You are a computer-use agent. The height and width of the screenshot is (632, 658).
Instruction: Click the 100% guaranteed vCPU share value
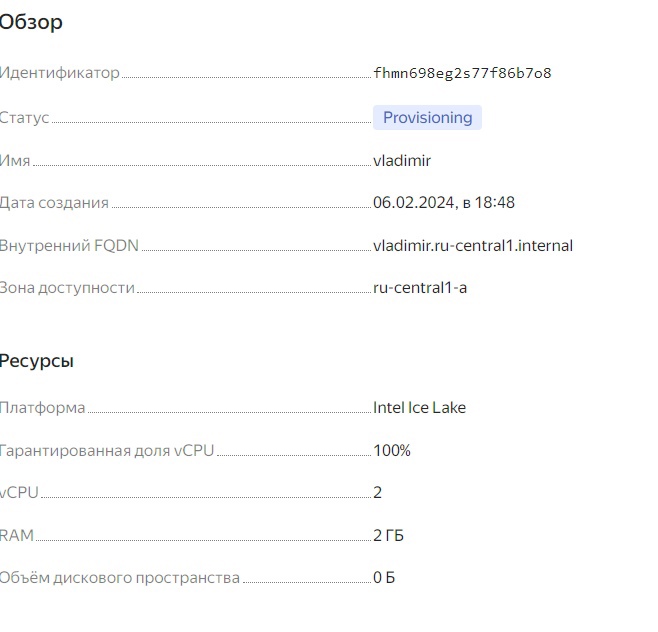(392, 451)
